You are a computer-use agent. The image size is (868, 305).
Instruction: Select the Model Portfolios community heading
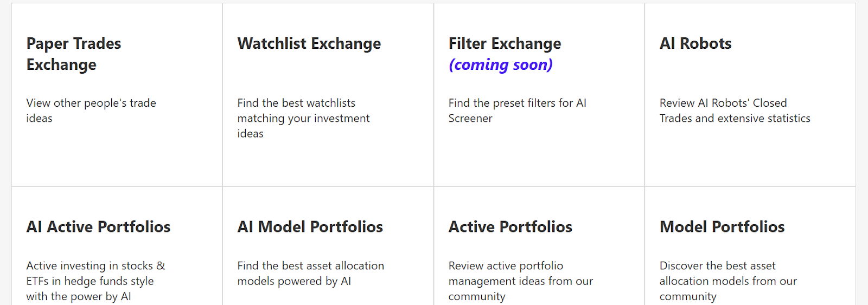[722, 226]
